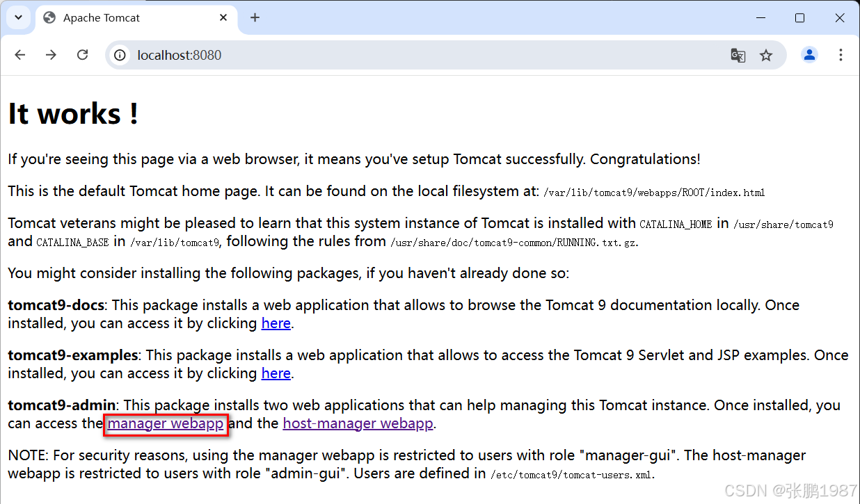The width and height of the screenshot is (860, 504).
Task: Click the CATALINA_HOME variable text
Action: click(676, 225)
